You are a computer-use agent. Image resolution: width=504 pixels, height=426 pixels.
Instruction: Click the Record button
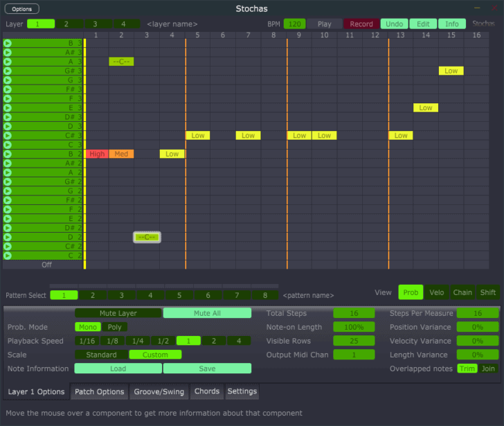361,24
